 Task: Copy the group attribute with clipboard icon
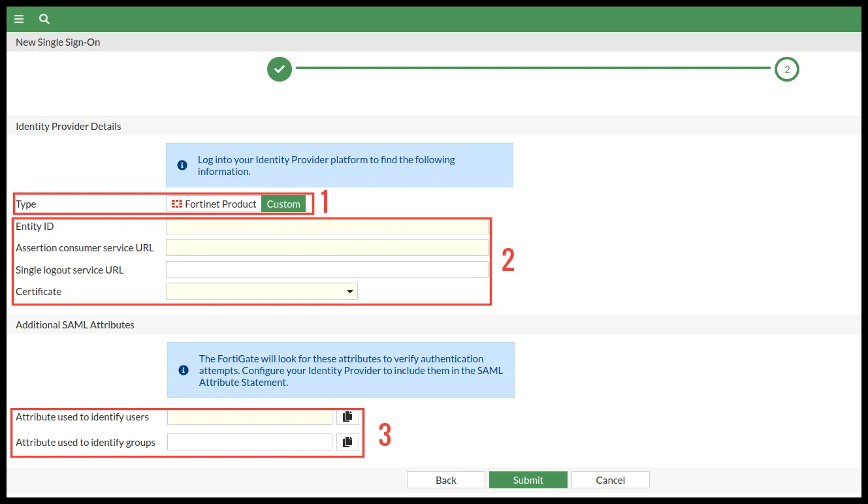(347, 442)
